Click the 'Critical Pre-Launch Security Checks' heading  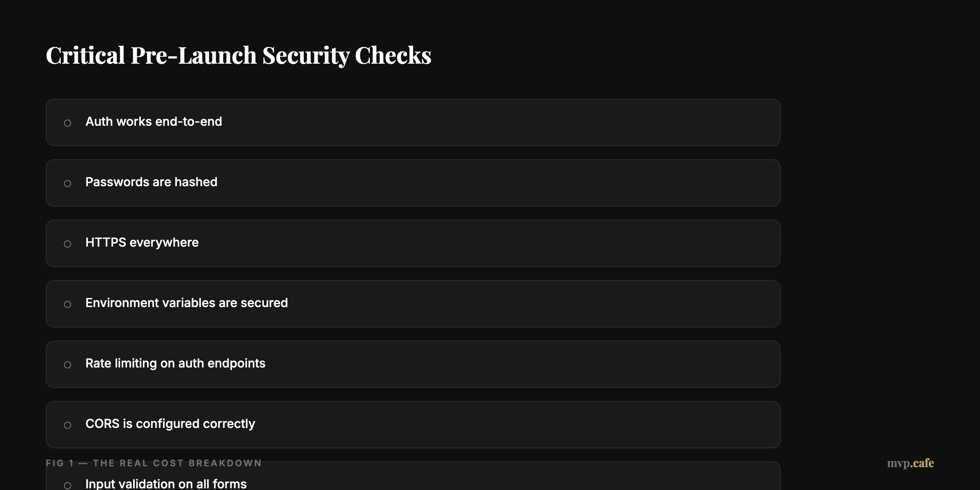(239, 55)
